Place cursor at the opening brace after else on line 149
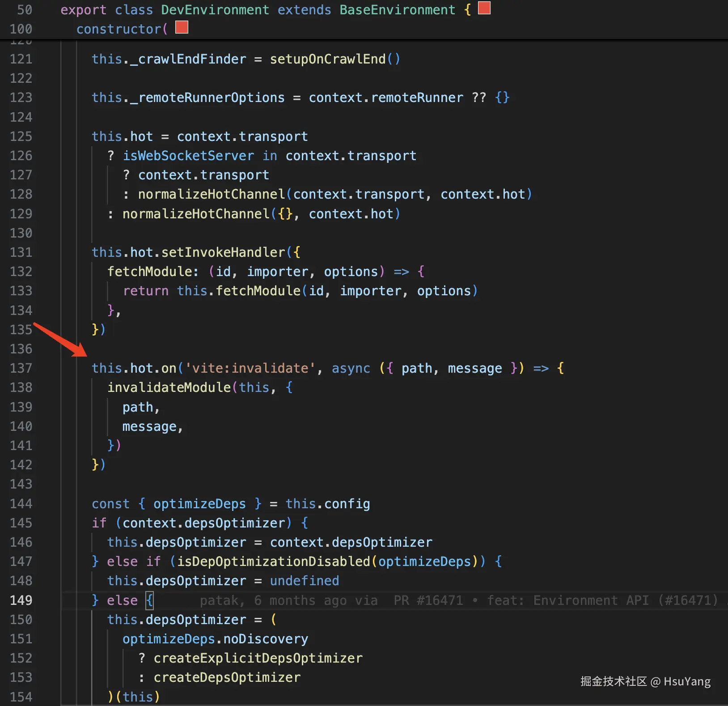The height and width of the screenshot is (706, 728). 149,600
